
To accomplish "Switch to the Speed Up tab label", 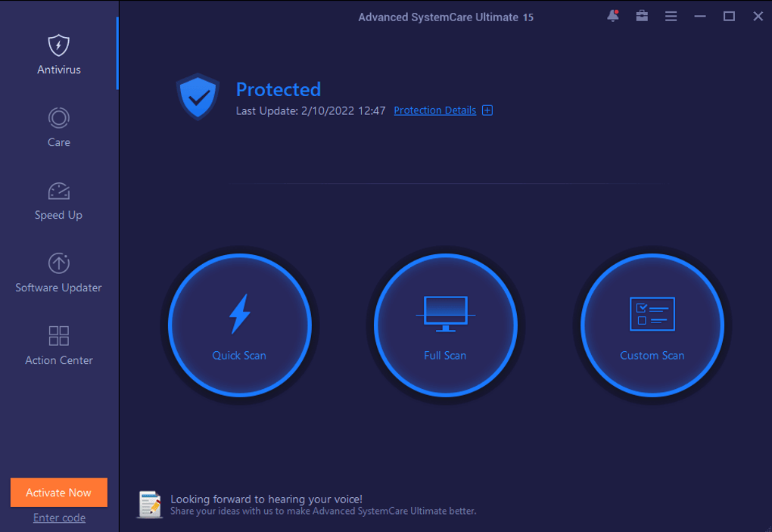I will click(x=58, y=215).
